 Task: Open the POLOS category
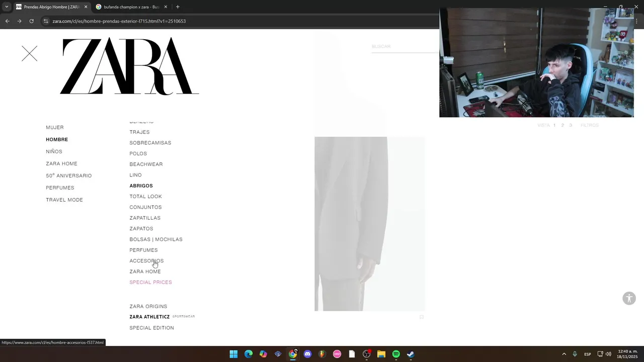click(x=138, y=154)
